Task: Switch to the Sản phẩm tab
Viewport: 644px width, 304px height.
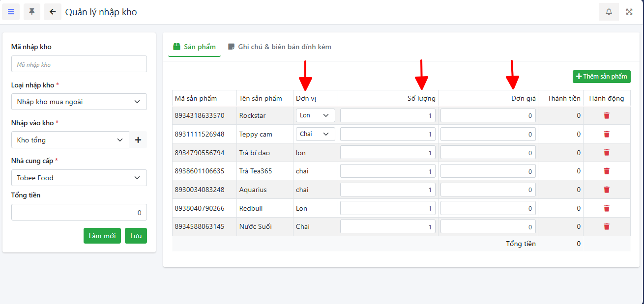Action: pyautogui.click(x=194, y=47)
